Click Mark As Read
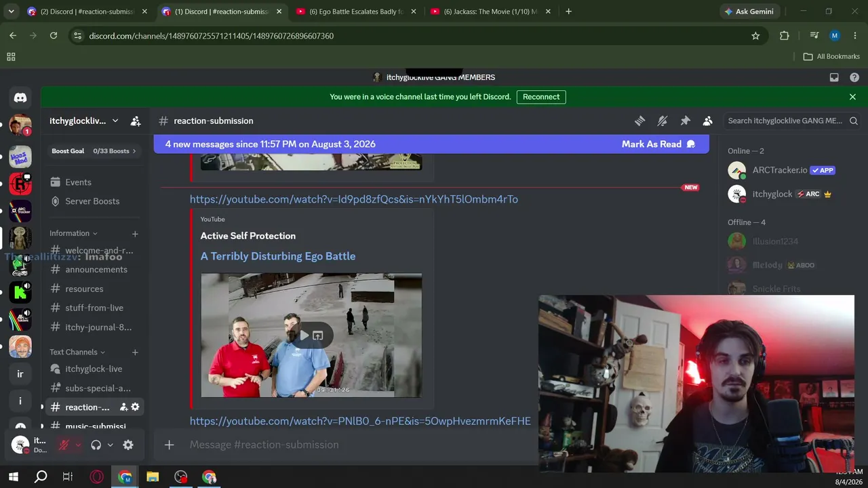Screen dimensions: 868x488 pyautogui.click(x=658, y=144)
